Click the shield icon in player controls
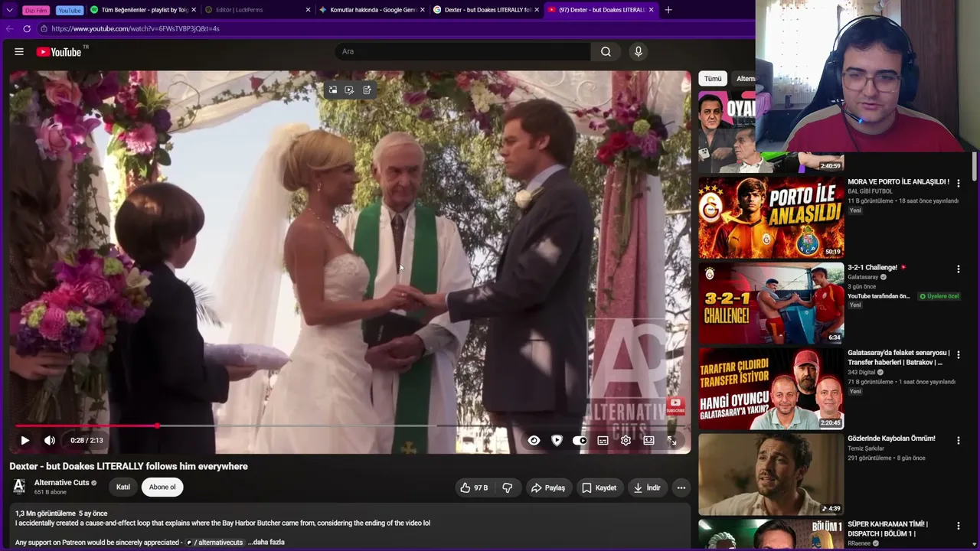The height and width of the screenshot is (551, 980). point(557,440)
